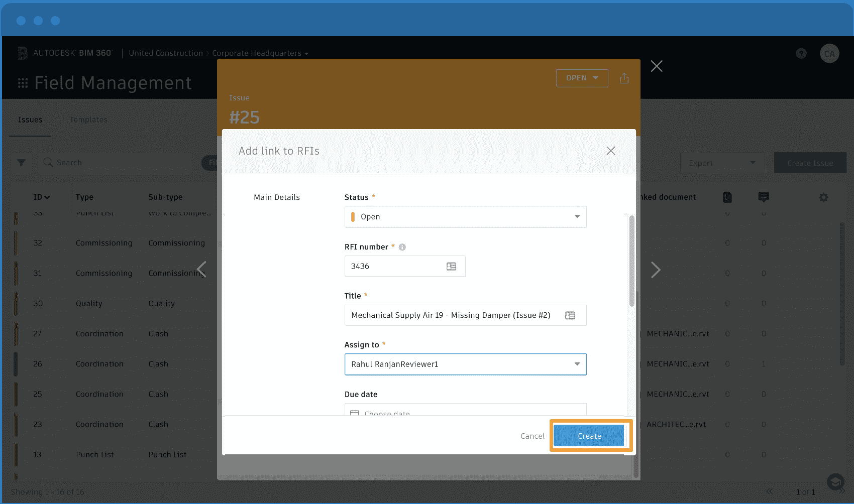Click the help question mark icon

801,53
